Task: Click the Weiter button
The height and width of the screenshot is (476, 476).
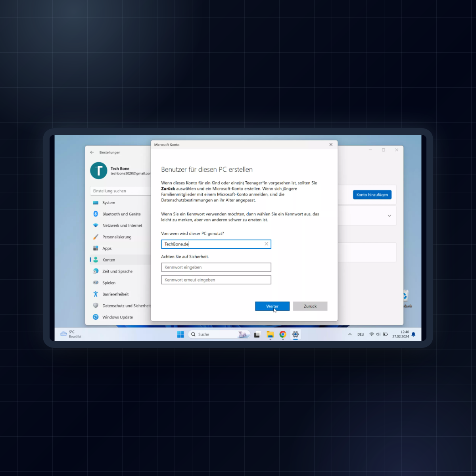Action: click(x=272, y=306)
